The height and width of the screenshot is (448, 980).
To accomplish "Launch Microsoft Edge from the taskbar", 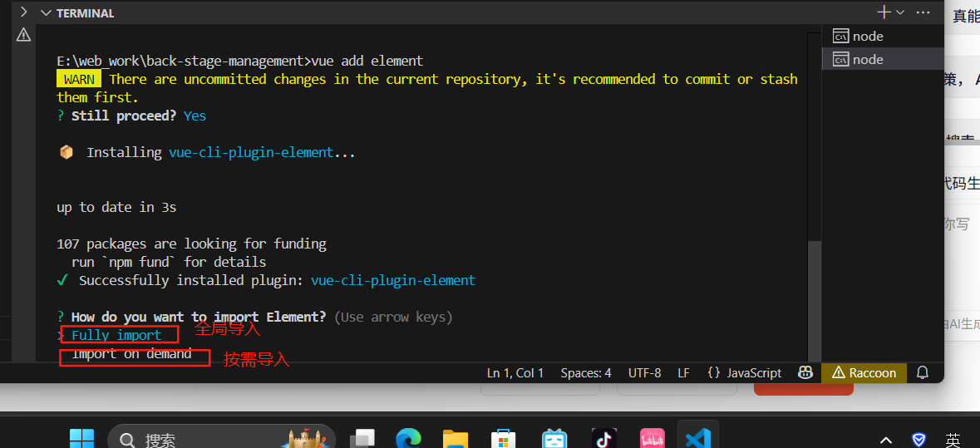I will click(410, 439).
